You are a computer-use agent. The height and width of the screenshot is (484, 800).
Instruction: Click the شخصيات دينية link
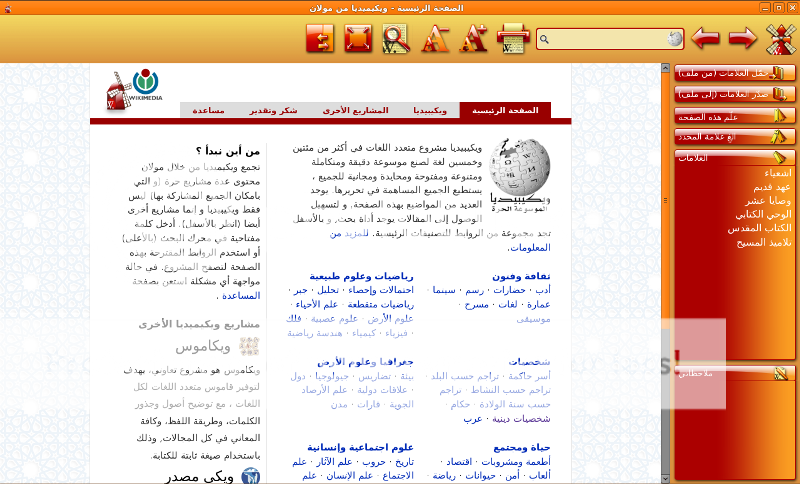[x=521, y=419]
